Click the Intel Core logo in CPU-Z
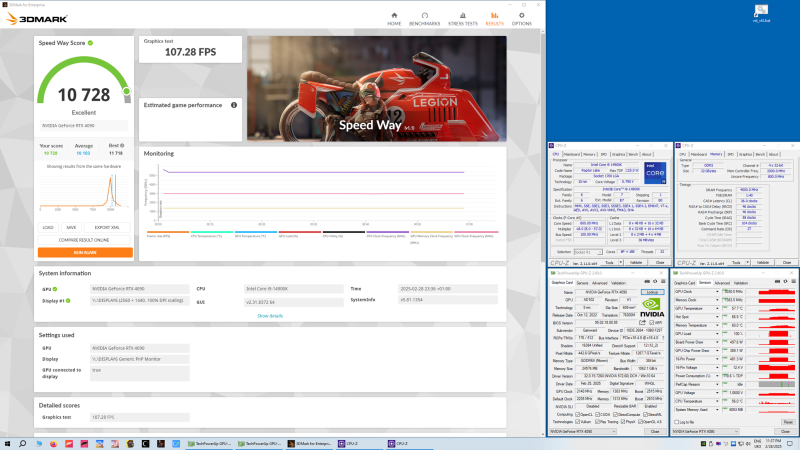 point(655,173)
